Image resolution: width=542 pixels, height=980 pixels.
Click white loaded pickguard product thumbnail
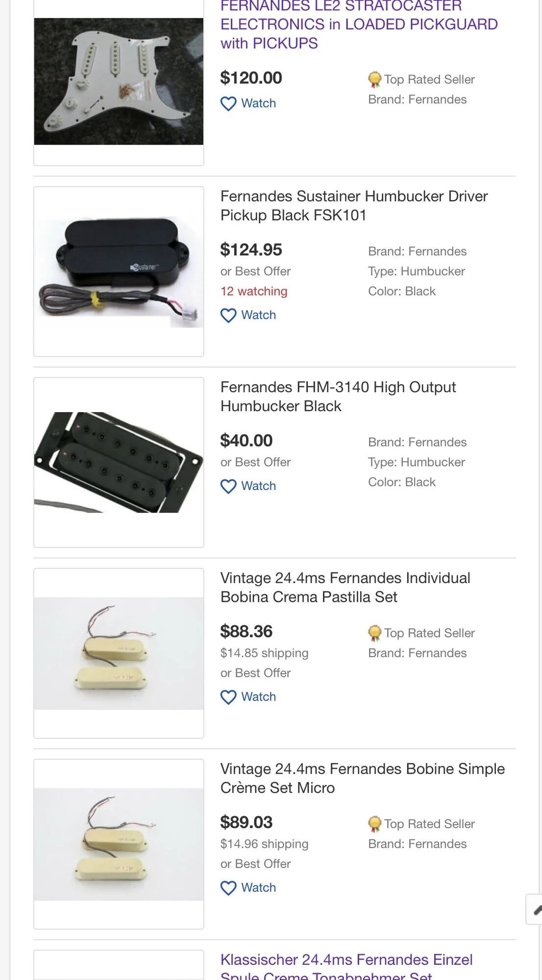click(119, 82)
